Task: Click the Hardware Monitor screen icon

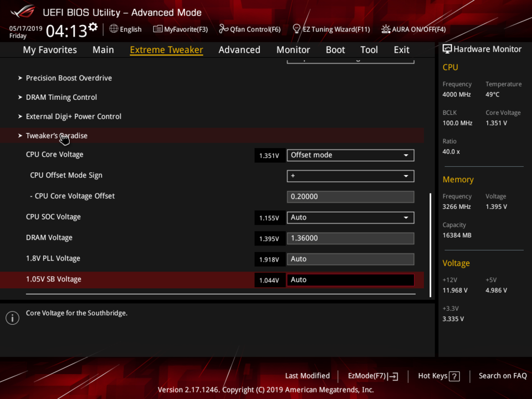Action: pos(447,49)
